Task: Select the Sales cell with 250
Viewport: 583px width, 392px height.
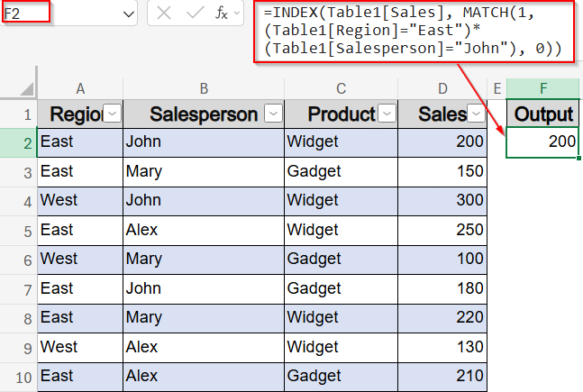Action: click(x=442, y=230)
